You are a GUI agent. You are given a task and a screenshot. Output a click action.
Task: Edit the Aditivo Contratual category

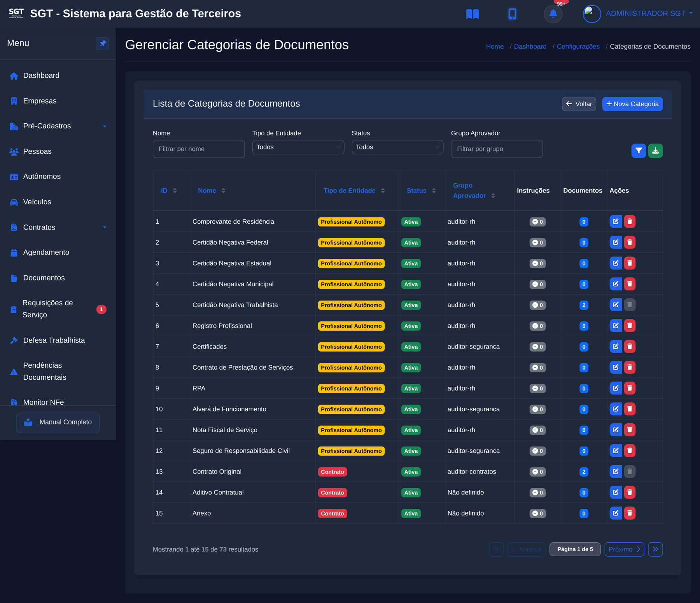click(616, 492)
